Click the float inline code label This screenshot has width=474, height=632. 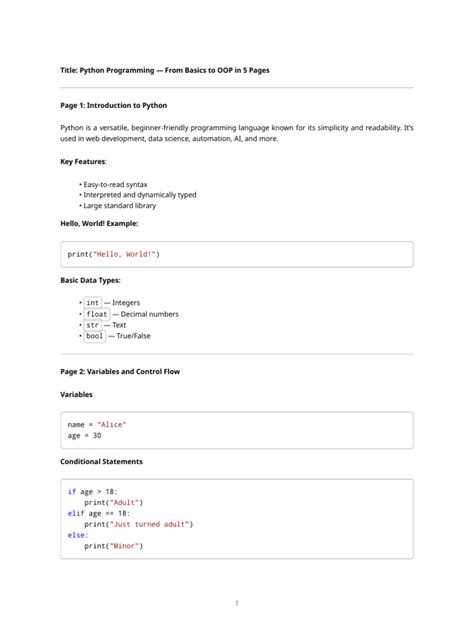(x=97, y=314)
